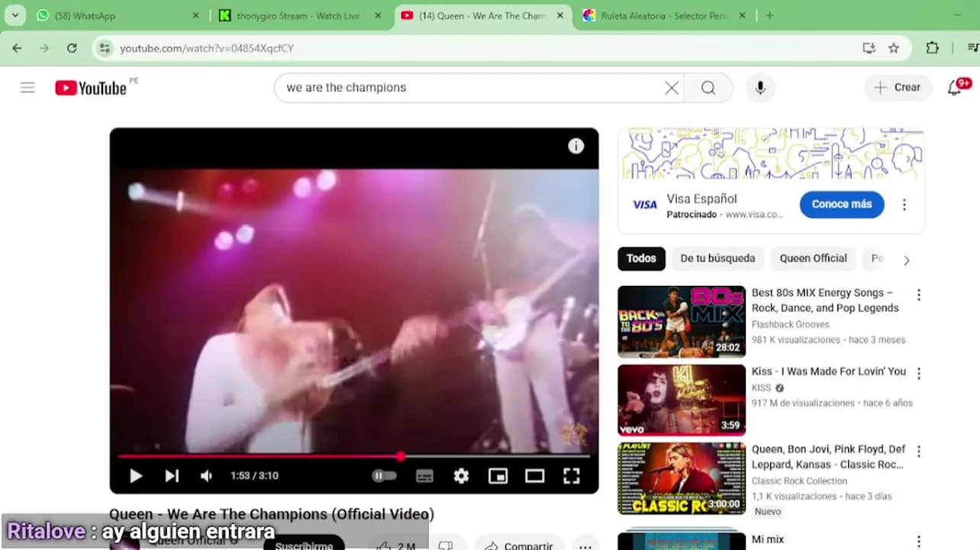Open video player settings gear
This screenshot has width=980, height=550.
tap(461, 476)
